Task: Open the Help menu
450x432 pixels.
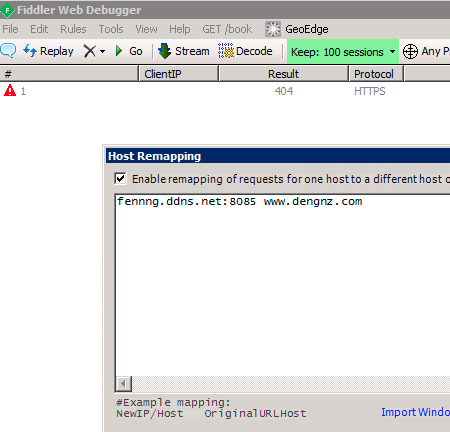Action: (x=180, y=29)
